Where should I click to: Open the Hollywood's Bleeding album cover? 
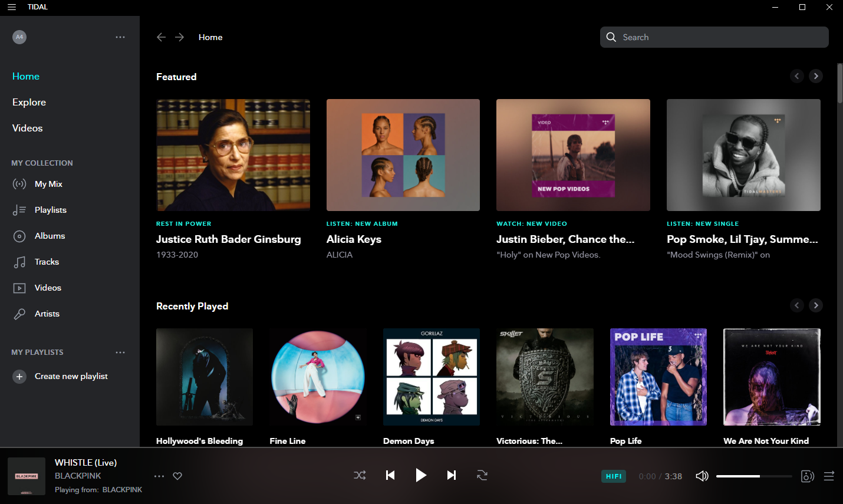coord(205,377)
